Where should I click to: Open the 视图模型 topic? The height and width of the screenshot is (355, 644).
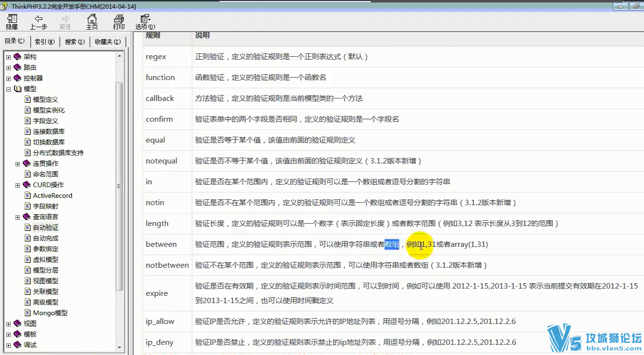point(46,281)
